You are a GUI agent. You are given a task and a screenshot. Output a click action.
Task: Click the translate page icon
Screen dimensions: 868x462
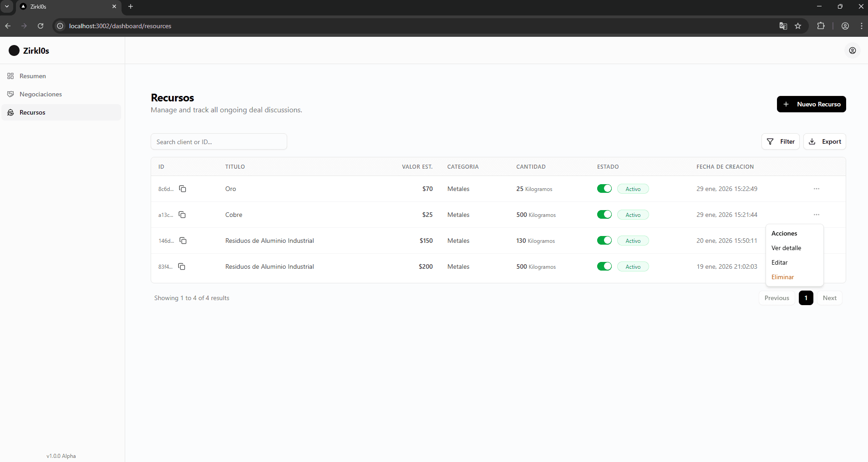783,26
